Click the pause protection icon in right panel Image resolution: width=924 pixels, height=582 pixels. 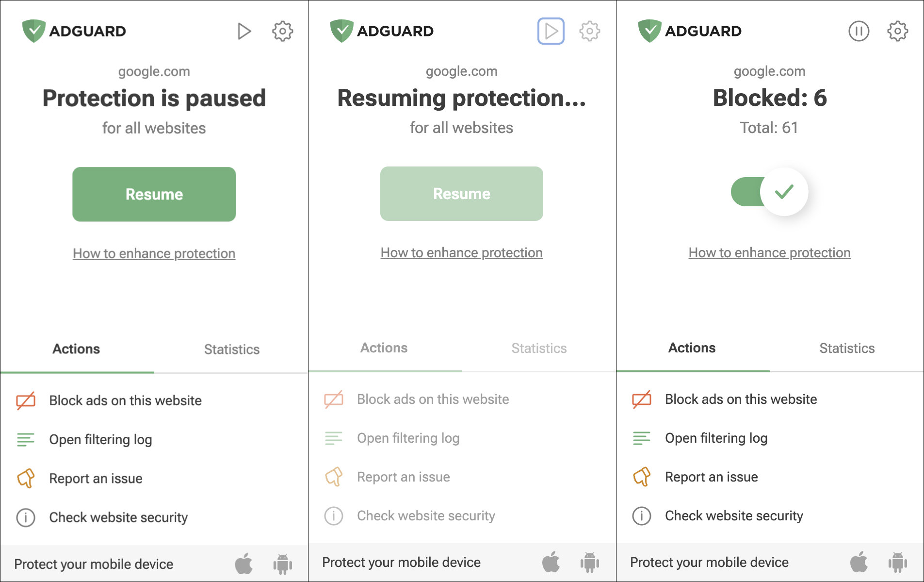[x=859, y=31]
